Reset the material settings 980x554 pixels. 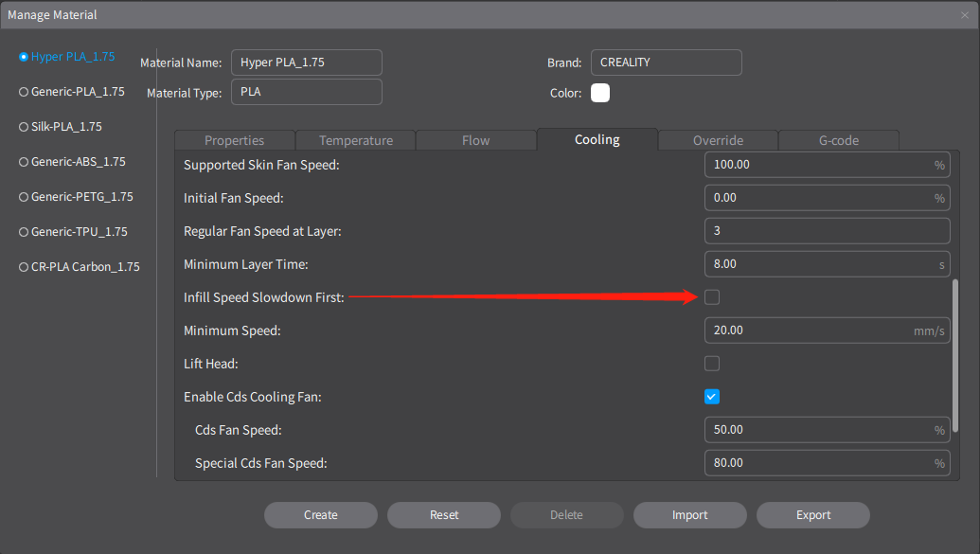(444, 515)
